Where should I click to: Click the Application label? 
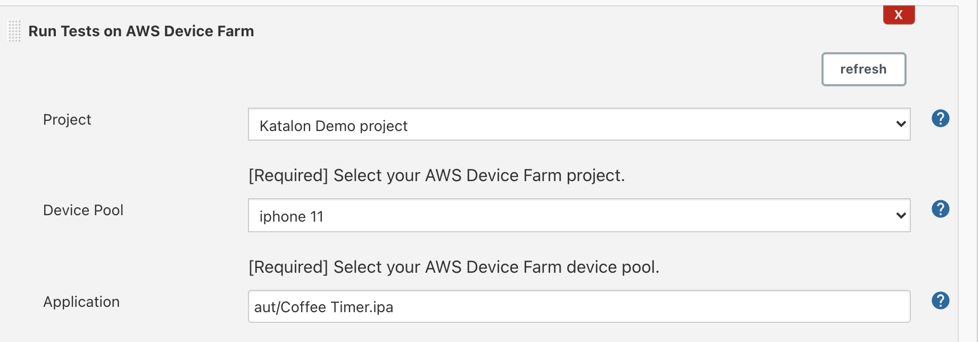[81, 302]
